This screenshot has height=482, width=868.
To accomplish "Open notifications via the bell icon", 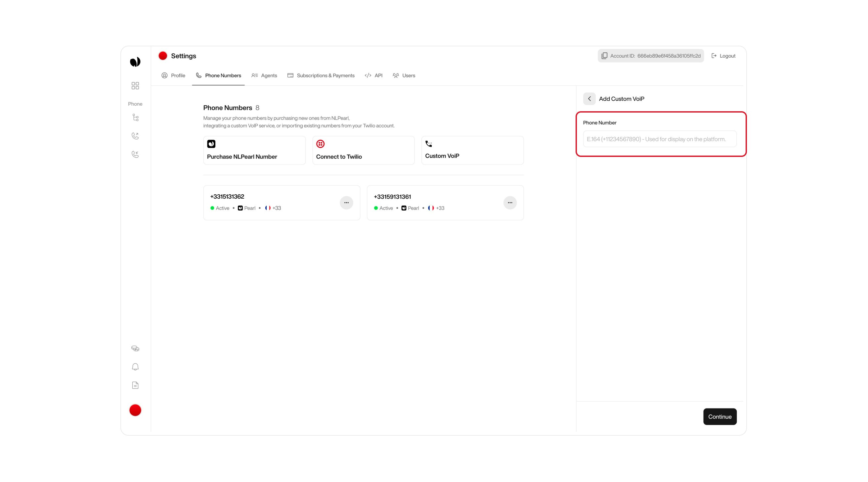I will click(x=135, y=367).
